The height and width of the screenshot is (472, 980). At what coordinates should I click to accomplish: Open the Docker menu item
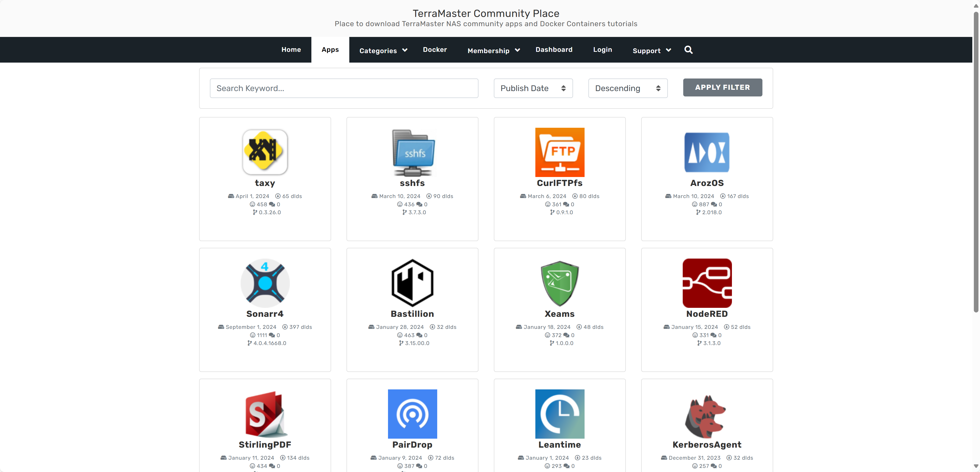coord(435,50)
